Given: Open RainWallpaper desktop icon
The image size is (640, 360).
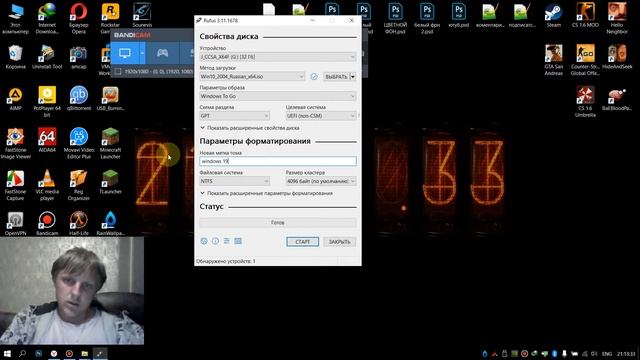Looking at the screenshot, I should pos(110,224).
